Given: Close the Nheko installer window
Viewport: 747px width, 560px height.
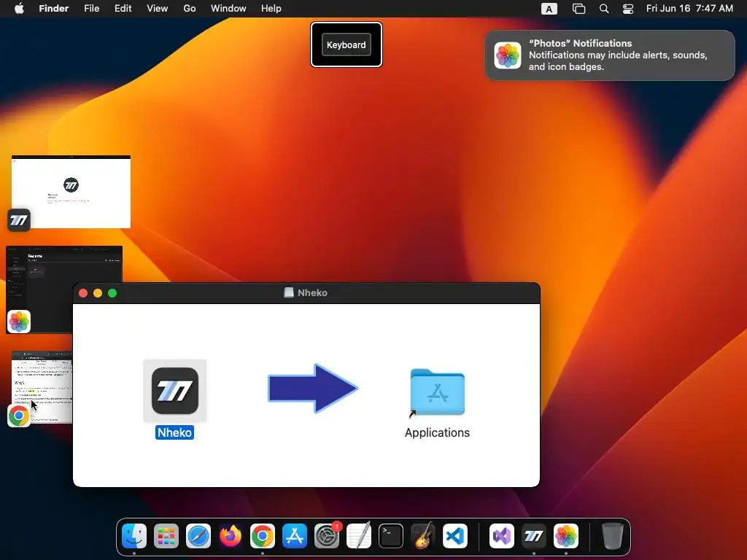Looking at the screenshot, I should [83, 293].
